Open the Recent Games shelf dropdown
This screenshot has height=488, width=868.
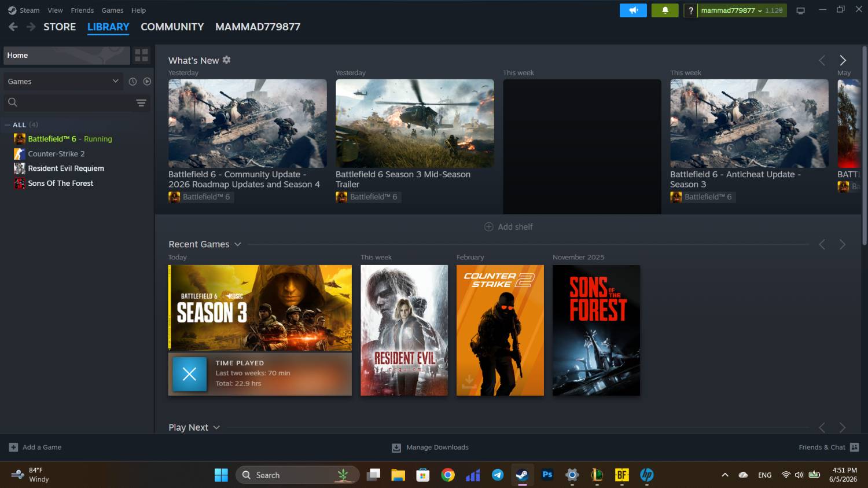(x=237, y=244)
